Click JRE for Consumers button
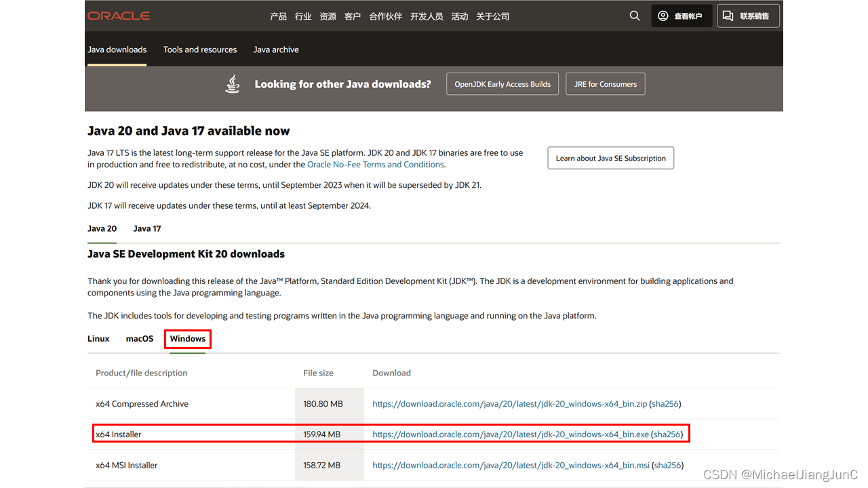The width and height of the screenshot is (868, 488). tap(606, 84)
